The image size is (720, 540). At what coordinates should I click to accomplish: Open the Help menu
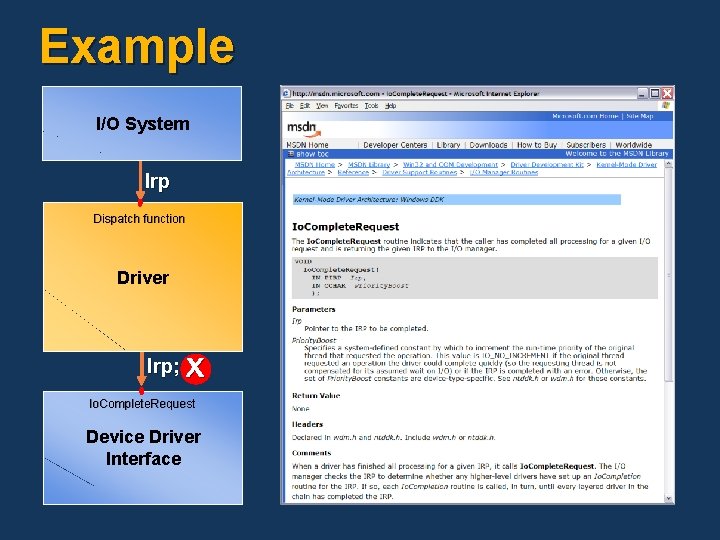(390, 106)
